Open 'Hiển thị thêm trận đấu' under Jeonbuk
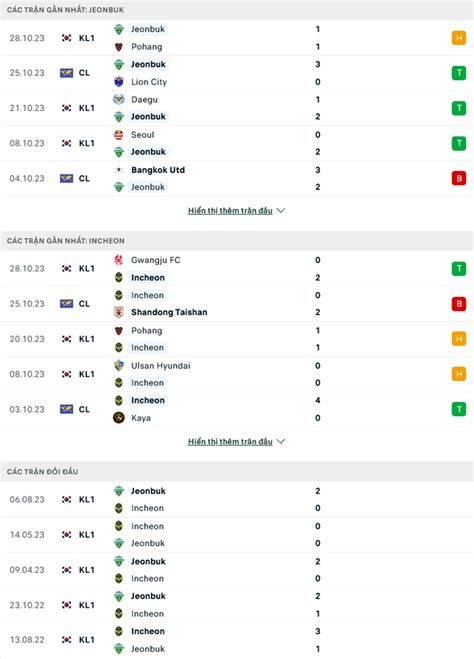This screenshot has height=659, width=474. click(230, 211)
